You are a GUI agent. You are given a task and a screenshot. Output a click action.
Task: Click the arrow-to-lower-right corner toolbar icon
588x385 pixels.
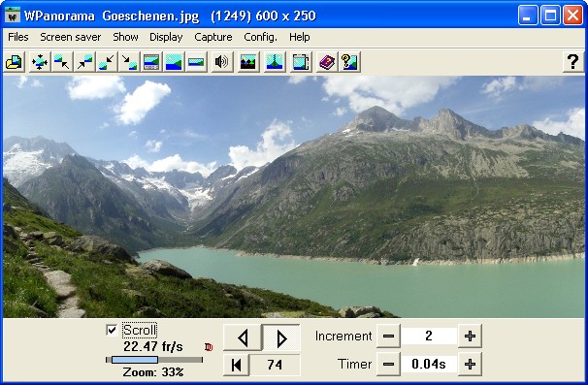pos(129,62)
